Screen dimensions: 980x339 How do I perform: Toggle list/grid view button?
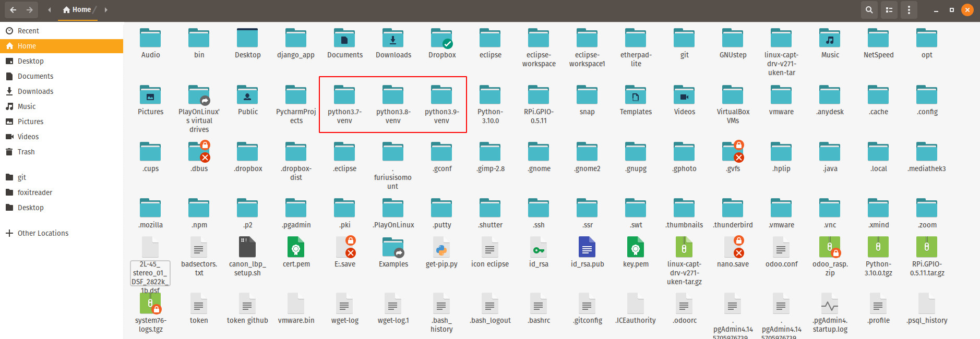(889, 10)
